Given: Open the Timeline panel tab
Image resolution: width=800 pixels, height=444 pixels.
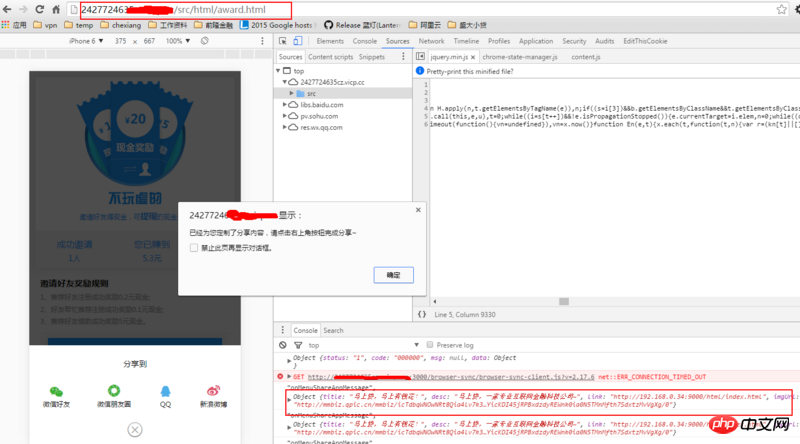Looking at the screenshot, I should click(466, 41).
